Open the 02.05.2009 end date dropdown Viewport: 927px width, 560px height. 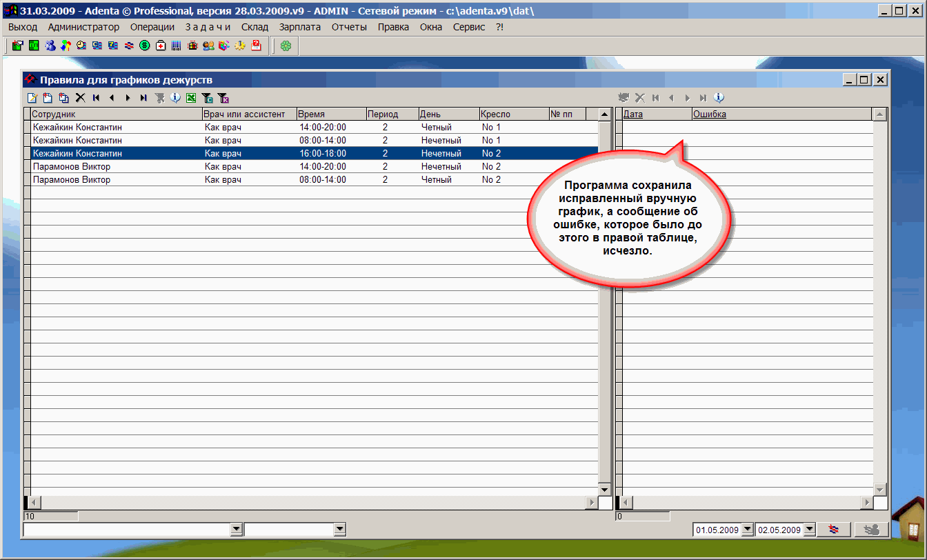point(810,530)
